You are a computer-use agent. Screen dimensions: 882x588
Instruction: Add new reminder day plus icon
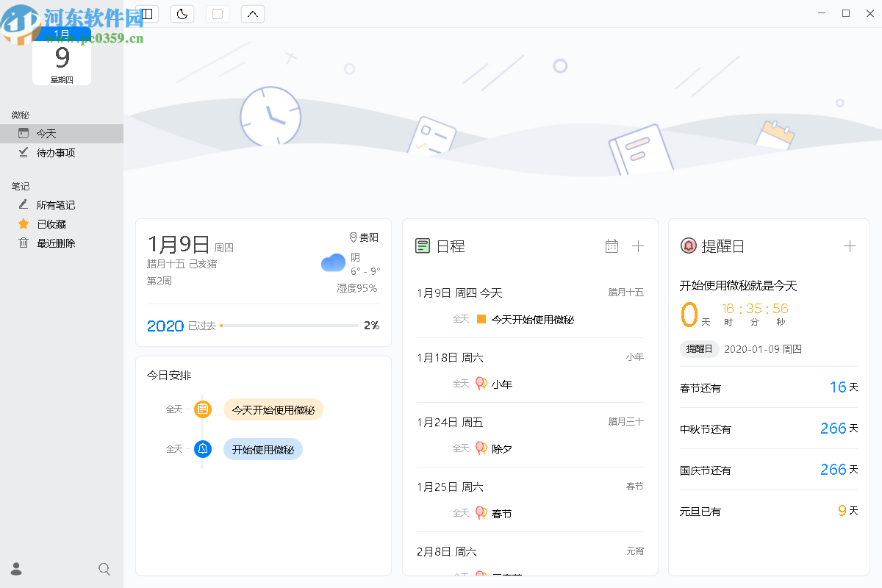pyautogui.click(x=850, y=246)
